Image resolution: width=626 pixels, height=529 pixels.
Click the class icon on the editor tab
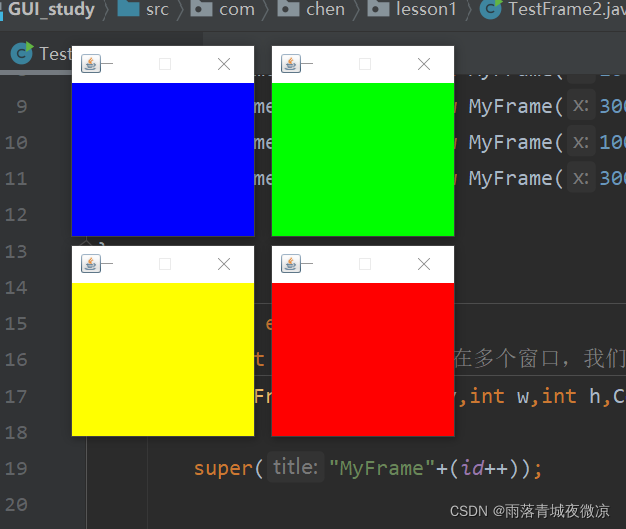[22, 53]
